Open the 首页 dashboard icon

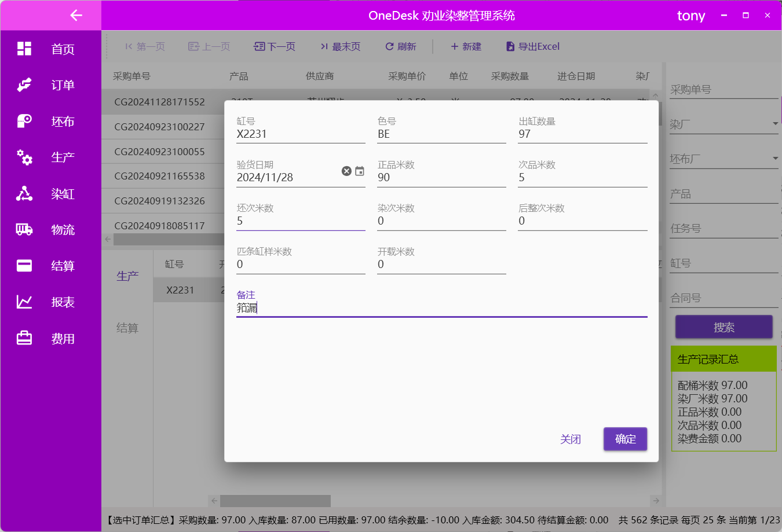click(x=24, y=49)
